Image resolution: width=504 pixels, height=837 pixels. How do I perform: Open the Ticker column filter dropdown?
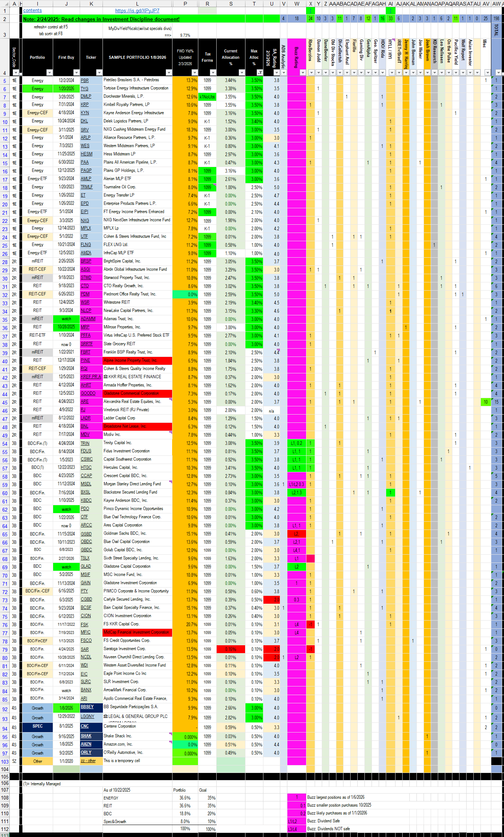(x=99, y=73)
